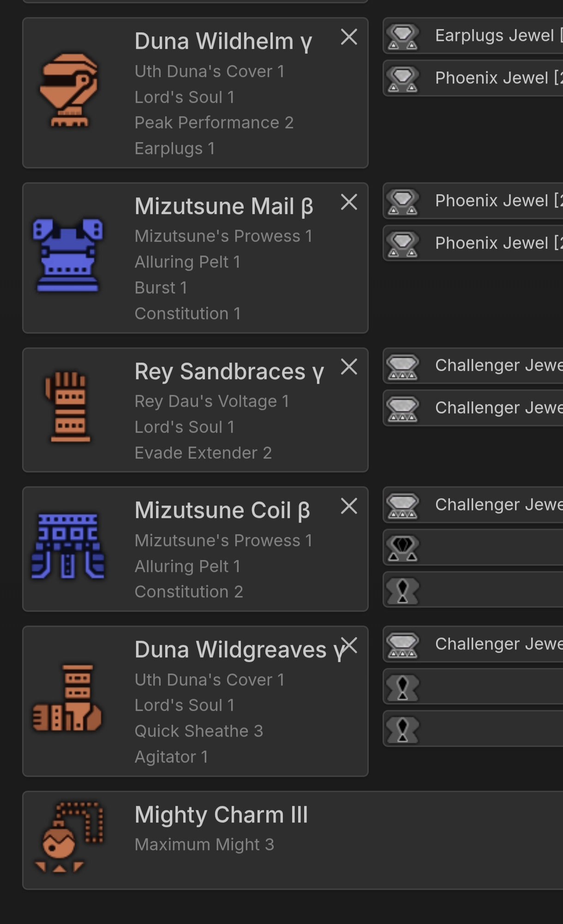Click Uth Duna's Cover 1 on Wildhelm
Viewport: 563px width, 924px height.
tap(210, 72)
